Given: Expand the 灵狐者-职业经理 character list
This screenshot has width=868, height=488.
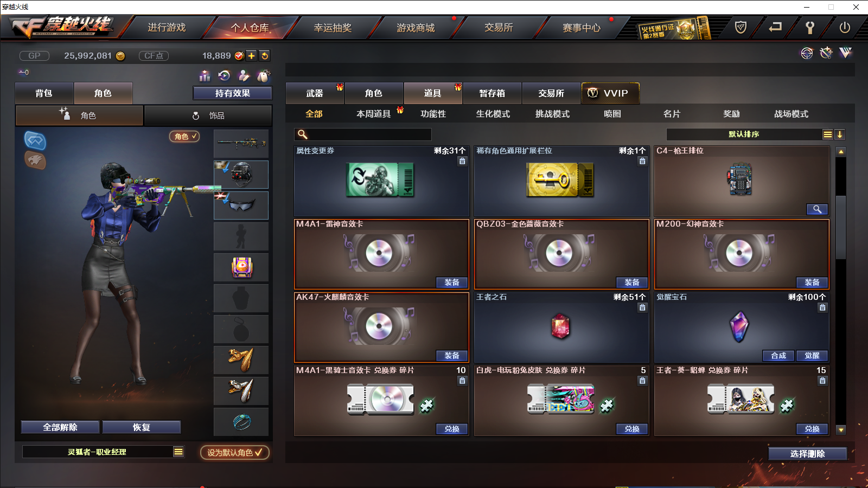Looking at the screenshot, I should 178,452.
